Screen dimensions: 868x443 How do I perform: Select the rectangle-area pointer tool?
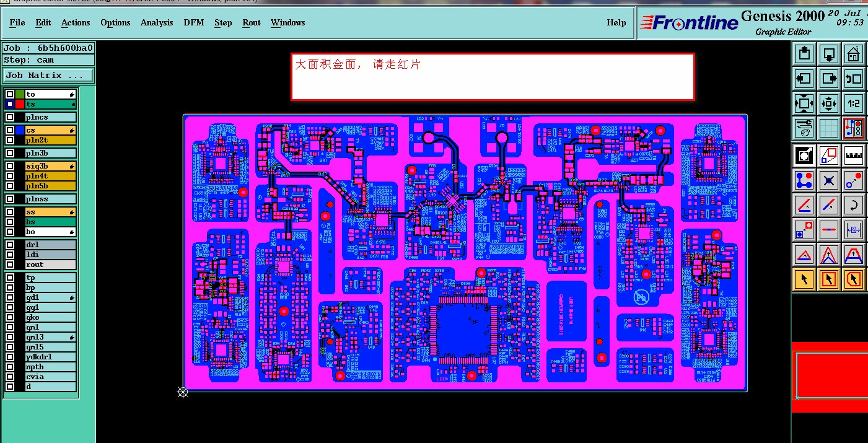pyautogui.click(x=829, y=279)
